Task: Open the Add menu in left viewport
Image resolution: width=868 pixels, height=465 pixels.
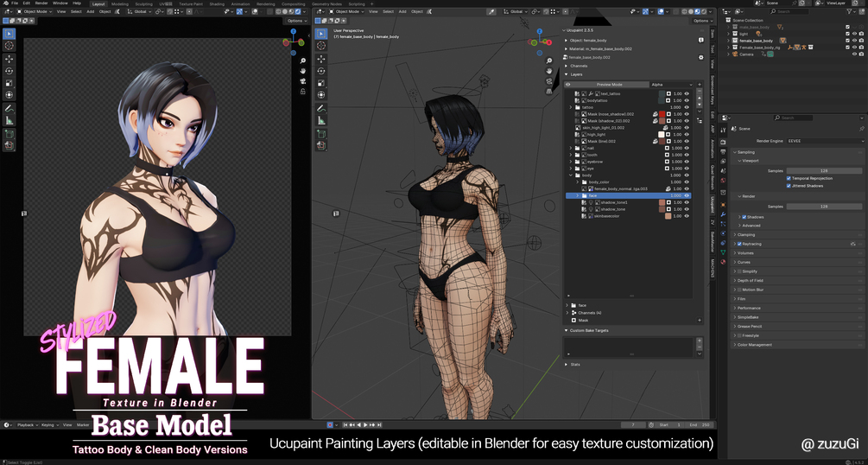Action: [x=90, y=11]
